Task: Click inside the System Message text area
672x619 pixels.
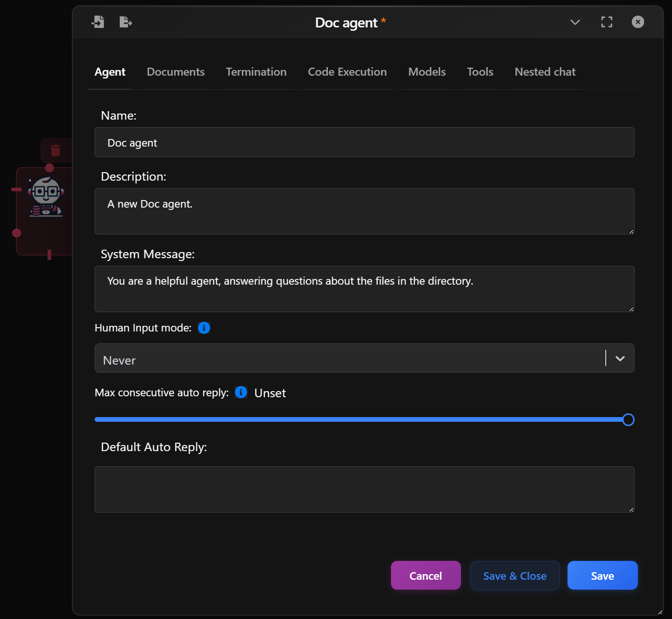Action: pos(364,289)
